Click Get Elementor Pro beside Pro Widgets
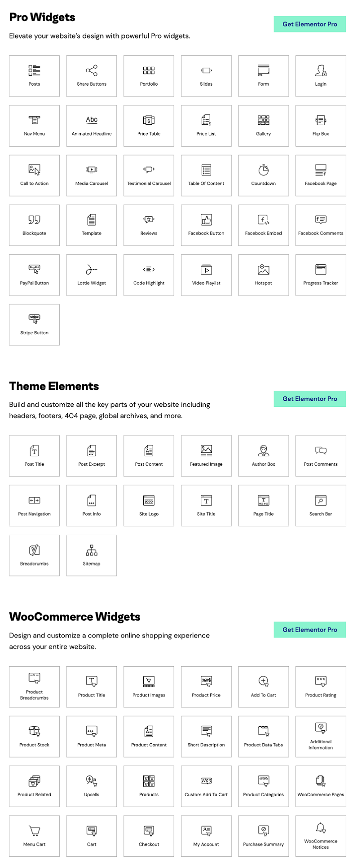This screenshot has width=357, height=868. 309,24
